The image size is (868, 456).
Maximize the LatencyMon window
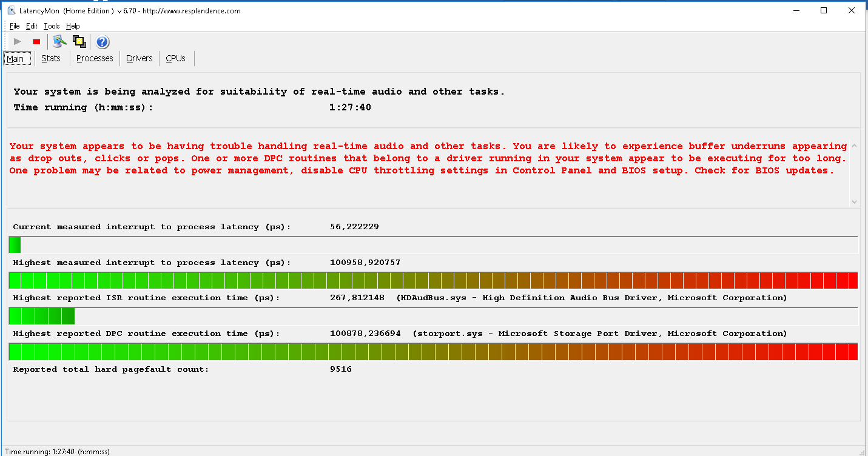(824, 10)
